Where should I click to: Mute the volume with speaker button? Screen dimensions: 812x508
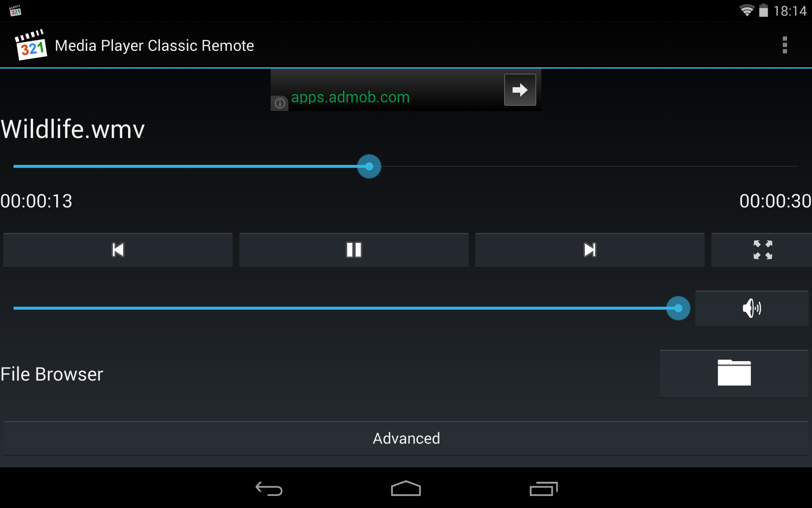tap(752, 308)
